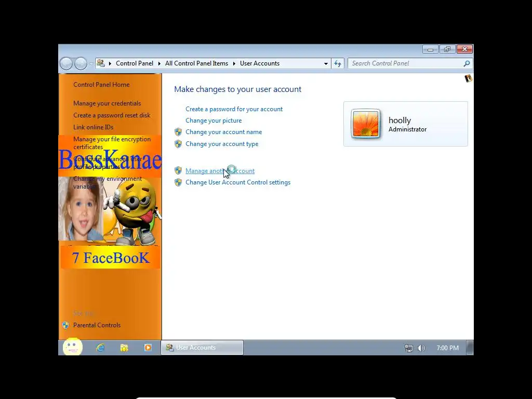Open Change your picture link

214,121
